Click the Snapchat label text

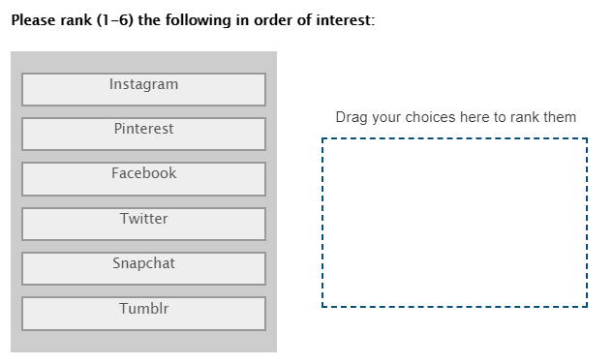tap(143, 263)
